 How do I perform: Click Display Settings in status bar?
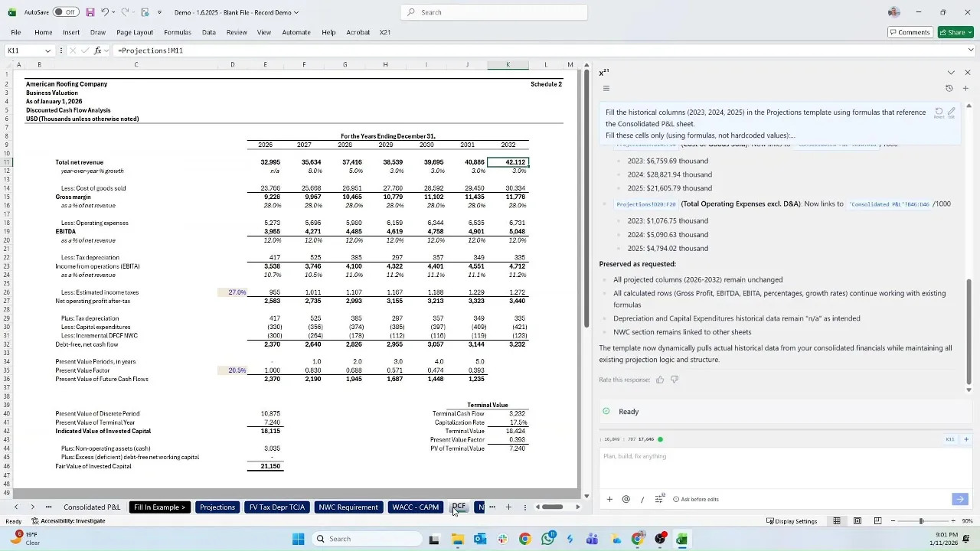point(792,521)
